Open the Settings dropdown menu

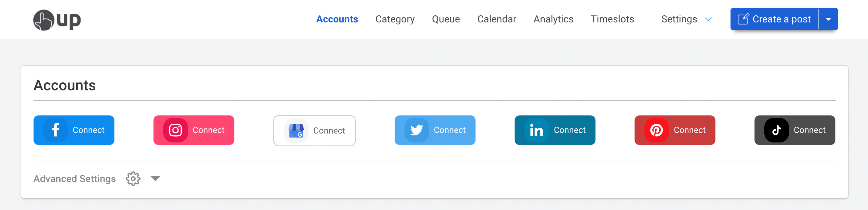pos(686,19)
